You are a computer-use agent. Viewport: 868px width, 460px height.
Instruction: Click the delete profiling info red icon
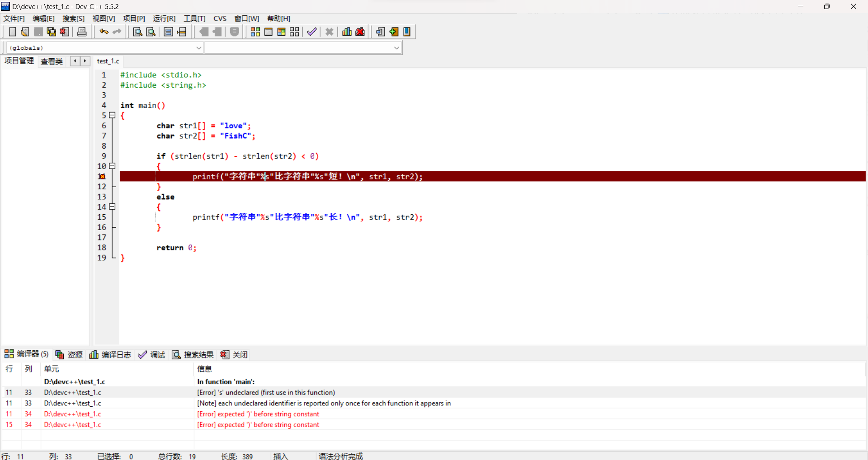[360, 32]
